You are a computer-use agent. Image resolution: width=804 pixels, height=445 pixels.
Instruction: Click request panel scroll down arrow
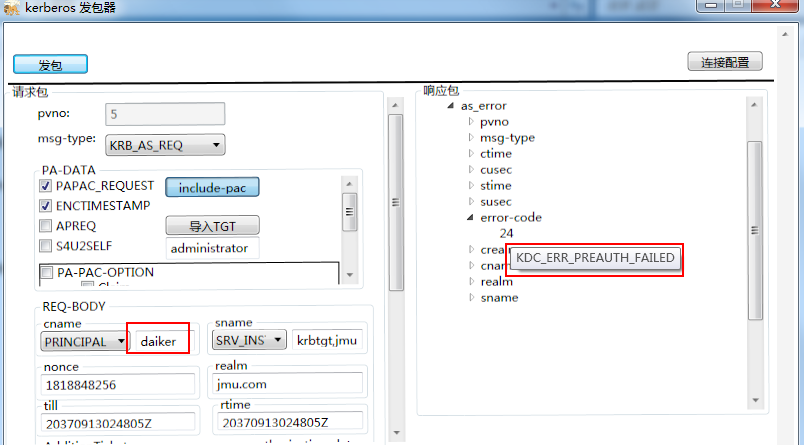(x=396, y=433)
